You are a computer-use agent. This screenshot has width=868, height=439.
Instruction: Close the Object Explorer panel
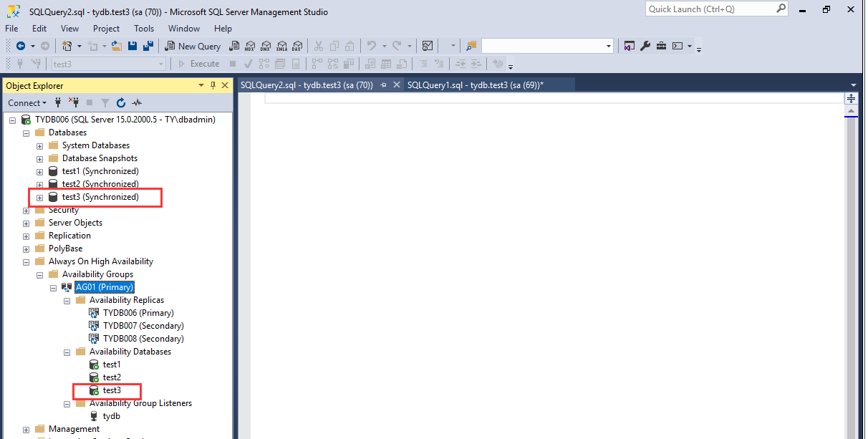[225, 85]
